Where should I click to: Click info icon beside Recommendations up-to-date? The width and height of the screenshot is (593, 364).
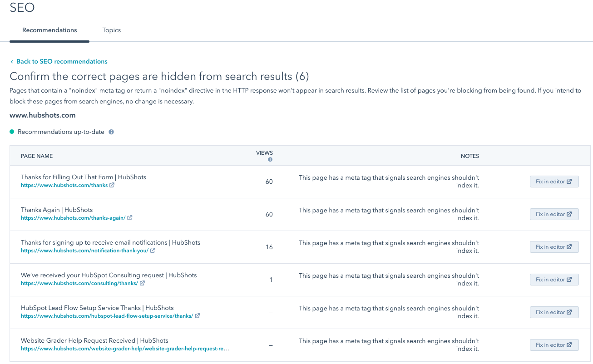(111, 132)
